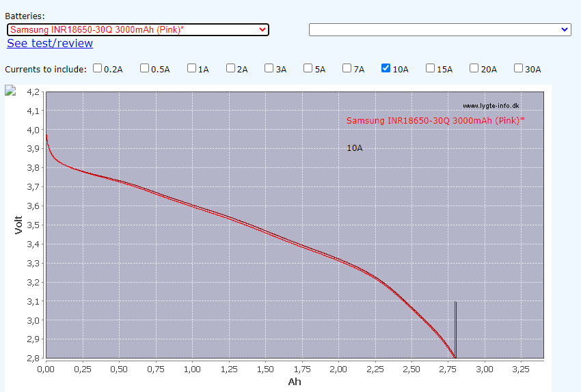581x392 pixels.
Task: Click the 3,25 value on Ah axis
Action: (x=521, y=369)
